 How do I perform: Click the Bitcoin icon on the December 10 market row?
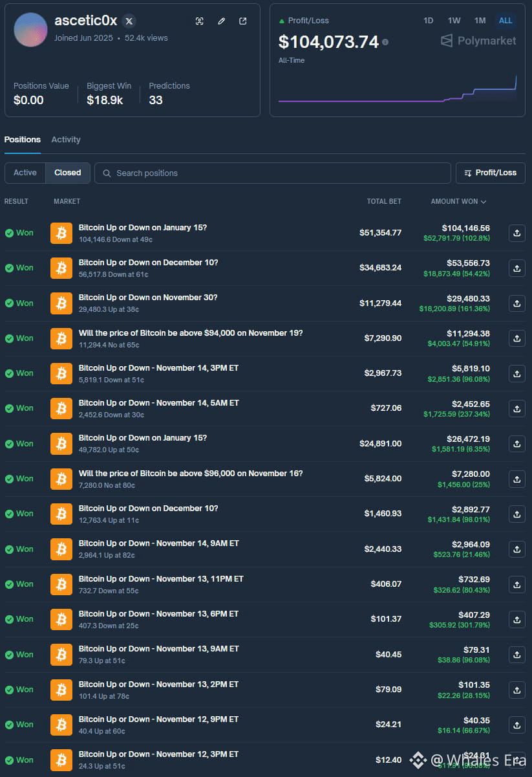[x=61, y=268]
